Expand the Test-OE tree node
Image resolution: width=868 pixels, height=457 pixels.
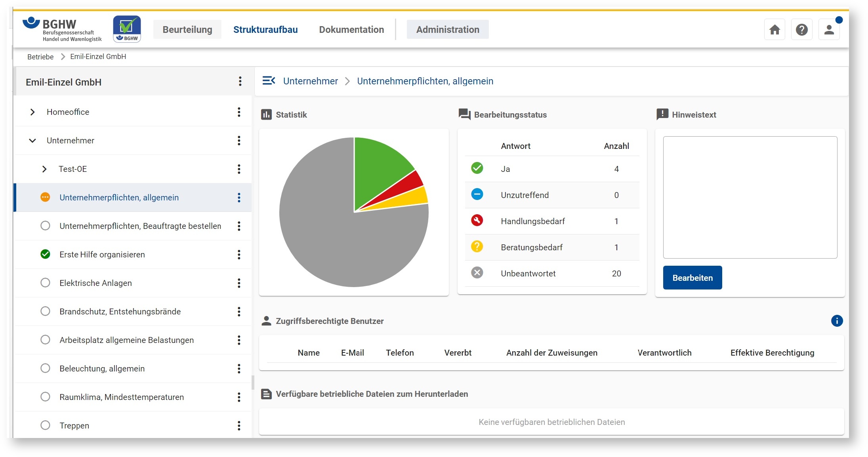point(44,169)
